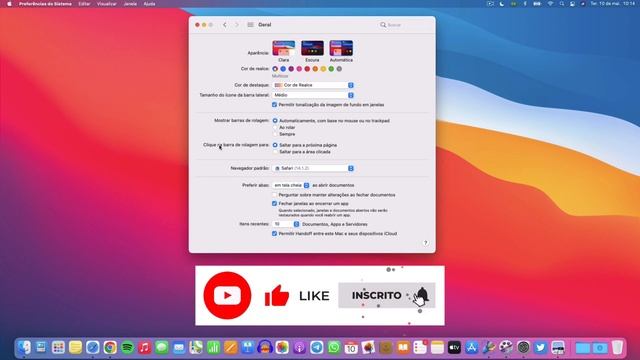Open 'Cor de destaque' dropdown

pyautogui.click(x=313, y=85)
